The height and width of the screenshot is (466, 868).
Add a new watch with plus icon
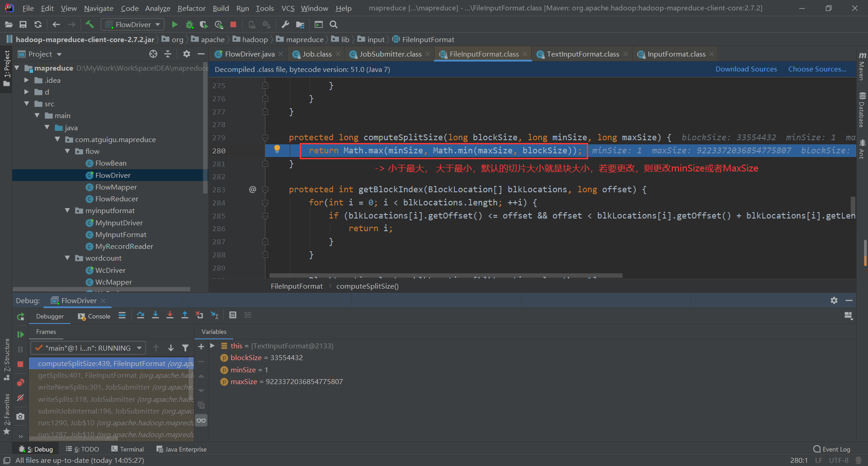pyautogui.click(x=201, y=347)
